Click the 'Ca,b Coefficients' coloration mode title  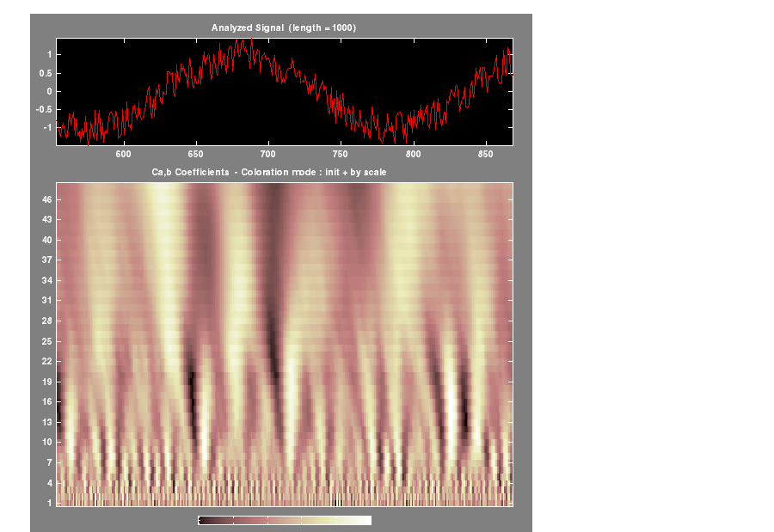269,172
